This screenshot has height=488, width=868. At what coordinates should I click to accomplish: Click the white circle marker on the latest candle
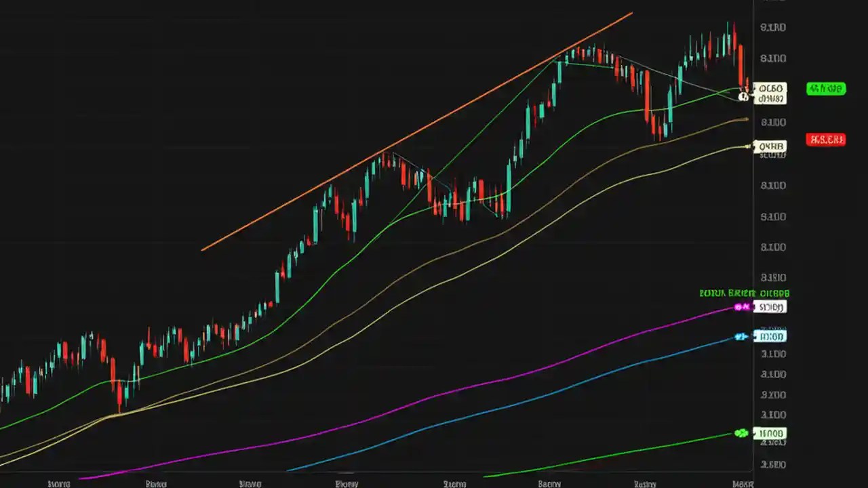744,97
